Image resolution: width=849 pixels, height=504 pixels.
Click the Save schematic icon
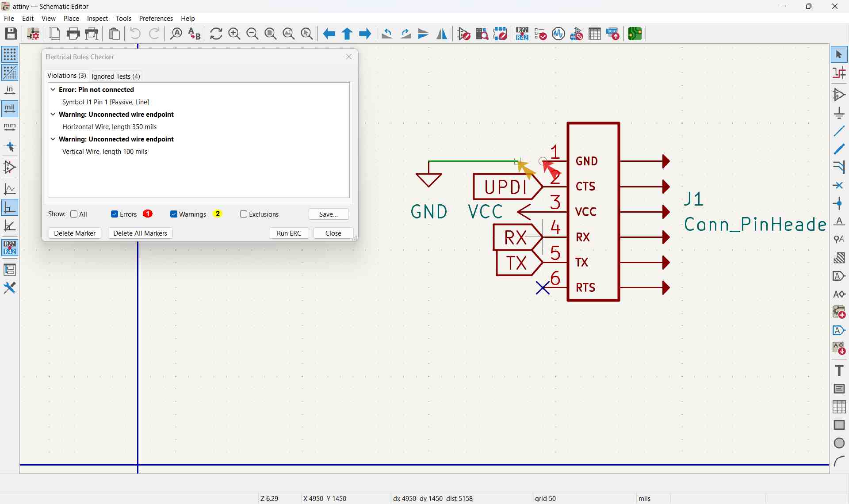click(11, 34)
